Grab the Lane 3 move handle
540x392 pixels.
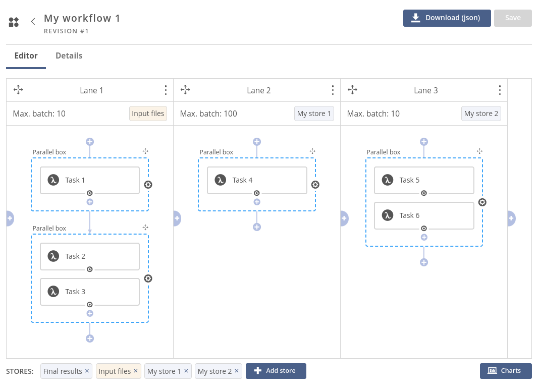pyautogui.click(x=352, y=90)
